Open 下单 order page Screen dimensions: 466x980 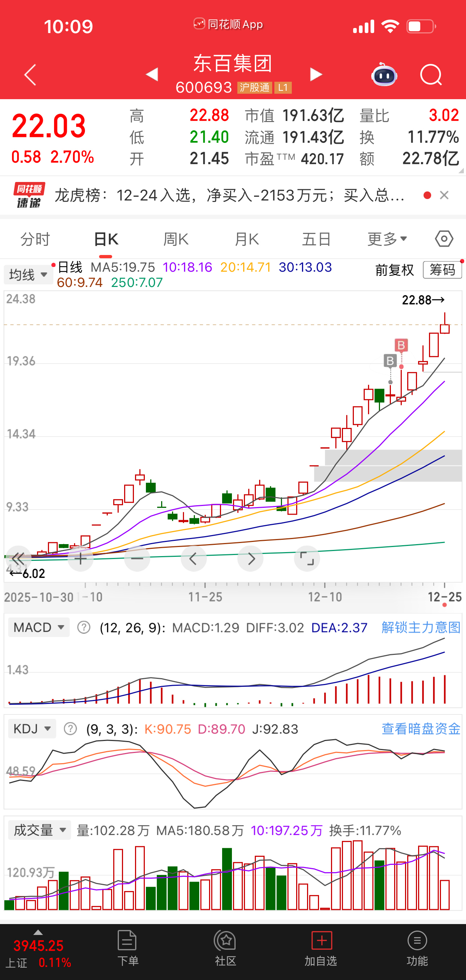tap(127, 948)
